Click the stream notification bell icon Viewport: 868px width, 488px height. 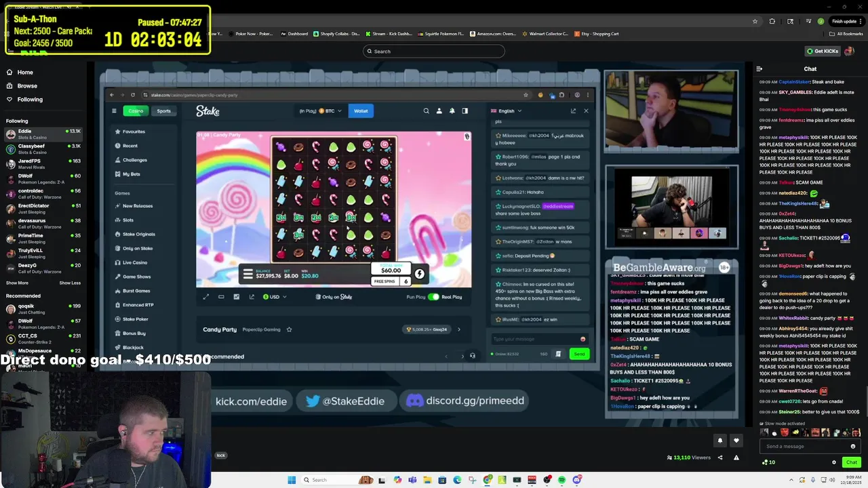pos(720,441)
